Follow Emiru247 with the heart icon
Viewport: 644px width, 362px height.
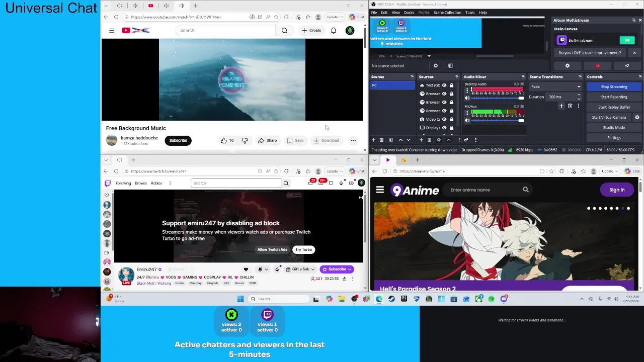[x=246, y=269]
